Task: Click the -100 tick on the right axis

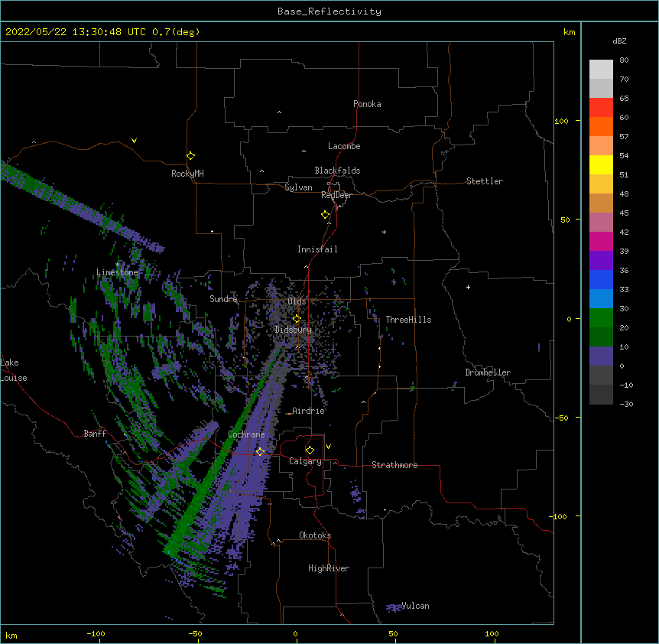Action: (559, 516)
